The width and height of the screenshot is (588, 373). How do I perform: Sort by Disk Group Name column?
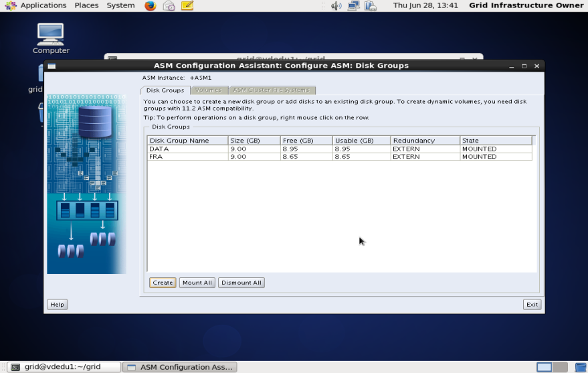(187, 141)
